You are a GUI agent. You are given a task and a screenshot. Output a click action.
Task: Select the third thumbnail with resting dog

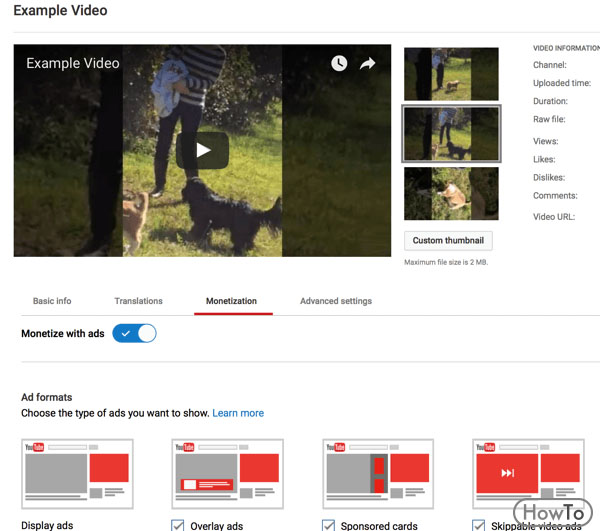coord(451,194)
